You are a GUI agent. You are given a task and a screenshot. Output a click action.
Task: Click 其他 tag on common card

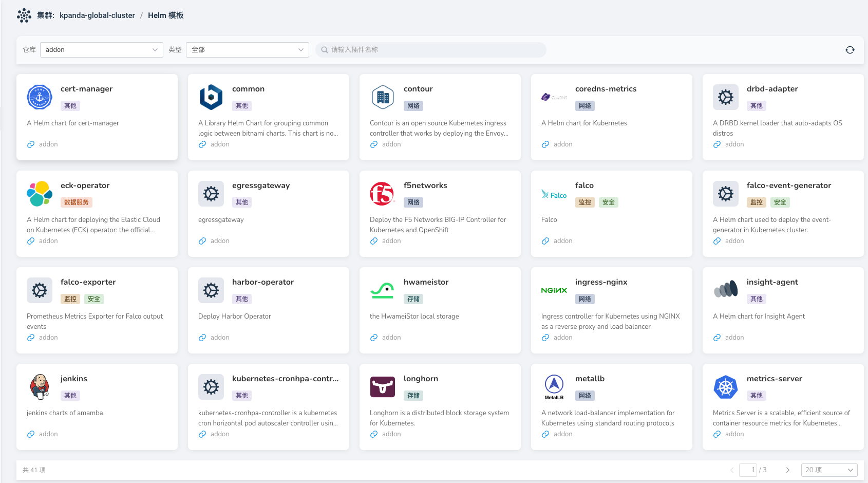pos(242,106)
